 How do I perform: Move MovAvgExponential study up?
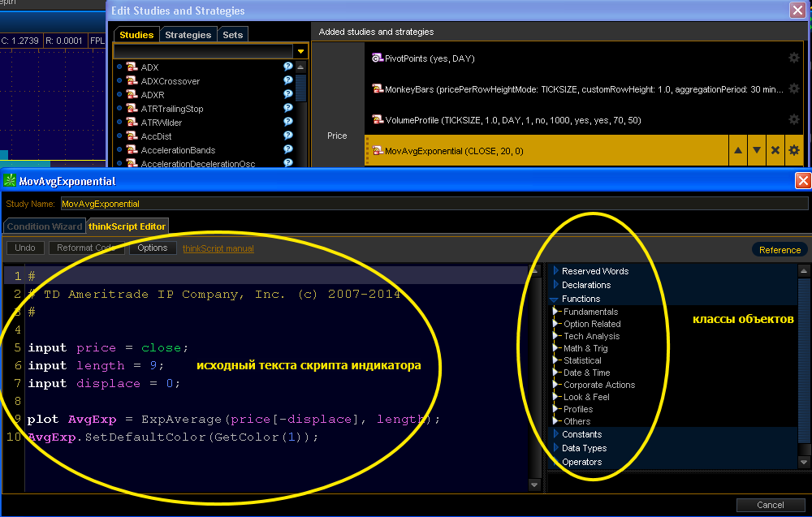[738, 151]
